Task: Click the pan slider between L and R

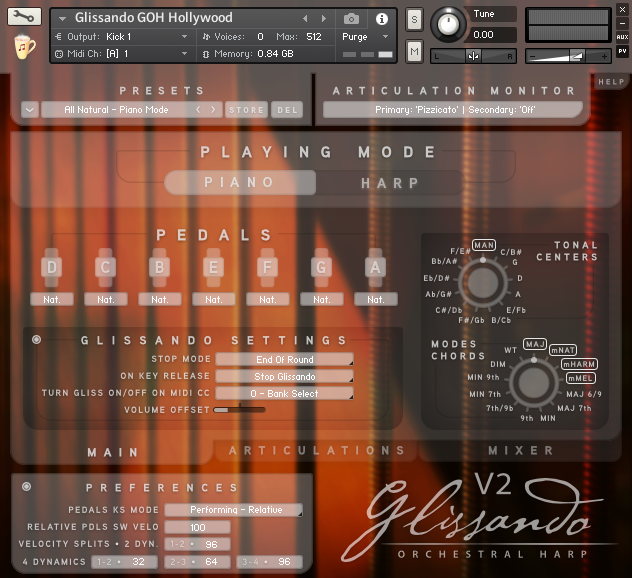Action: pyautogui.click(x=473, y=56)
